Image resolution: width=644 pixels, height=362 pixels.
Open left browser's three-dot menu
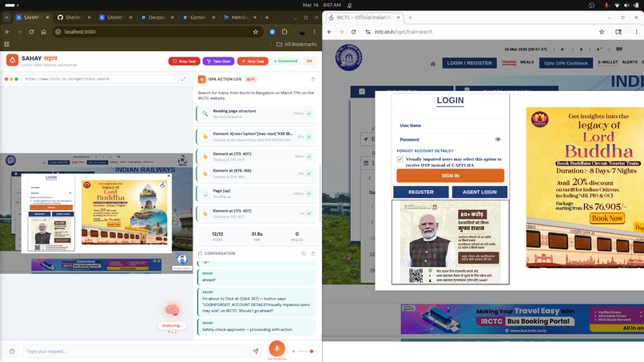(x=315, y=32)
